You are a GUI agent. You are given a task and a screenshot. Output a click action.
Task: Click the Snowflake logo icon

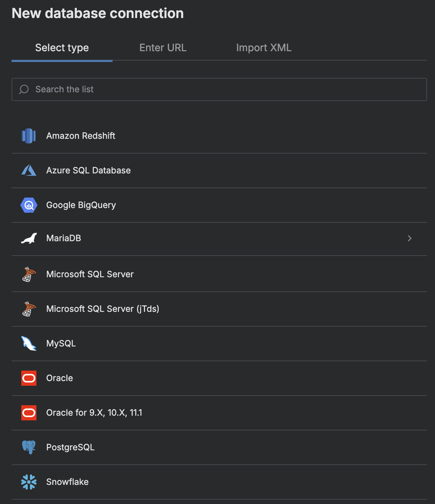coord(28,482)
